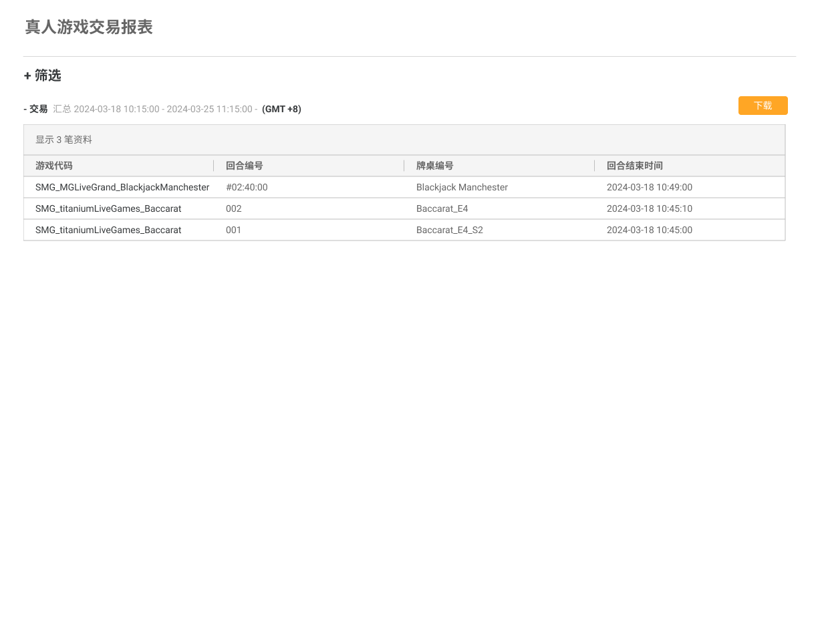Sort by 回合编号 column header
Viewport: 822px width, 644px height.
245,166
